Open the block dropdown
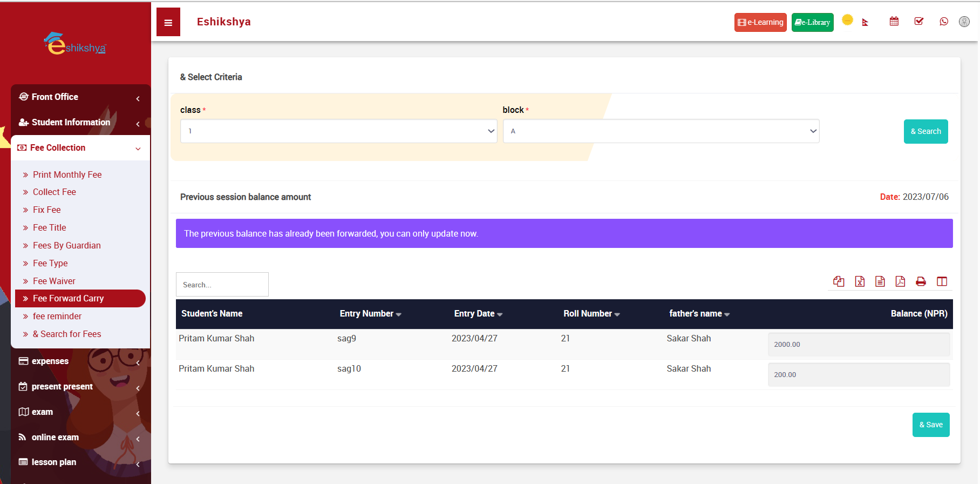This screenshot has height=484, width=980. pyautogui.click(x=661, y=131)
